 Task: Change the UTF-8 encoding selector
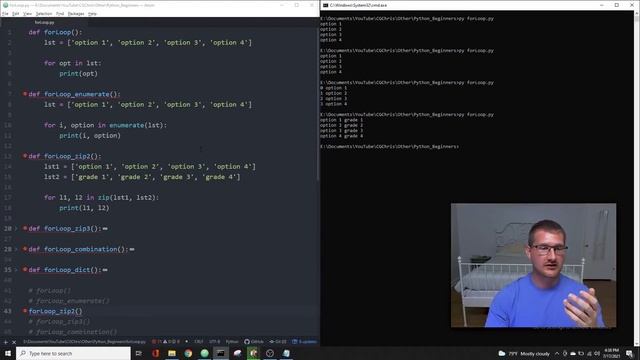tap(214, 342)
